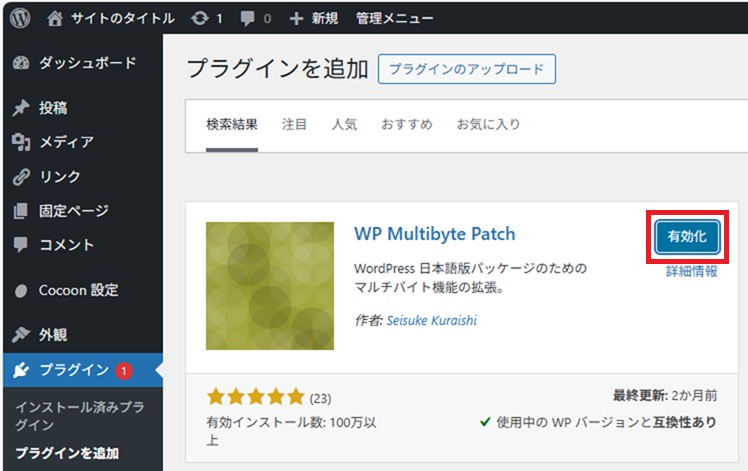748x471 pixels.
Task: Click 有効化 button for WP Multibyte Patch
Action: 687,237
